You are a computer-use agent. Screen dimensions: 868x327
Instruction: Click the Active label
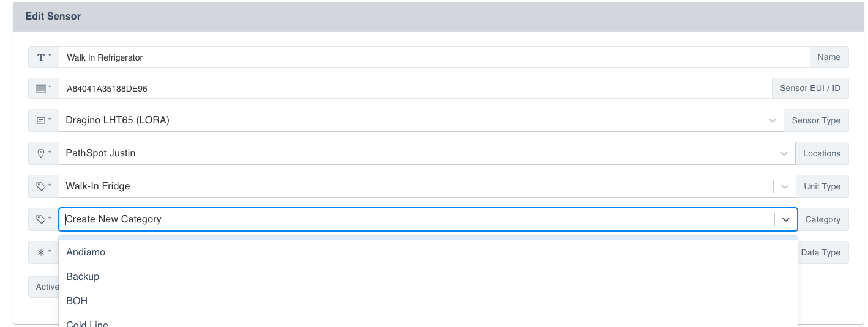click(45, 287)
